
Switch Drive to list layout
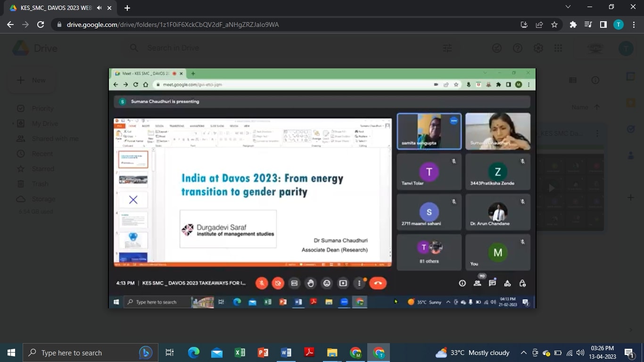coord(573,81)
